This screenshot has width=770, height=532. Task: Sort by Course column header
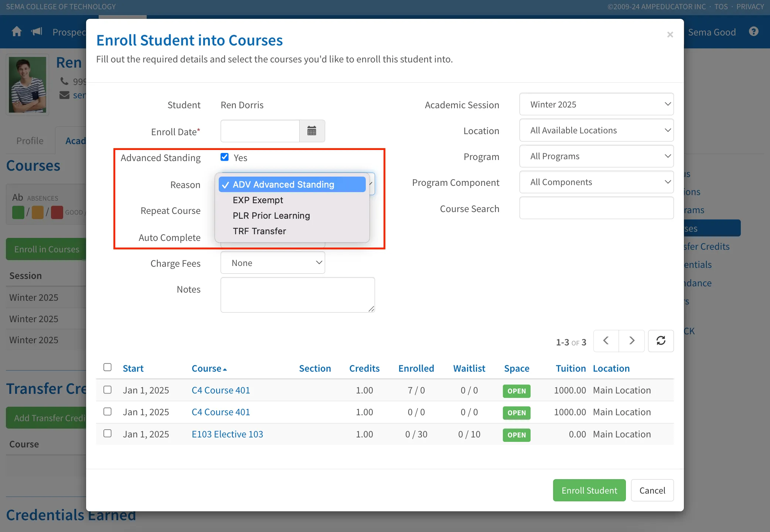[x=209, y=368]
